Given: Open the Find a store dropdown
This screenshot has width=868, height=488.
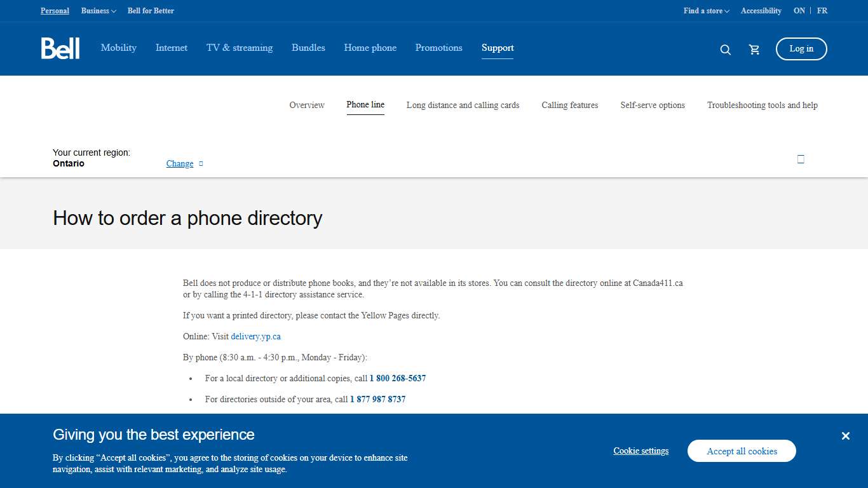Looking at the screenshot, I should (x=705, y=11).
